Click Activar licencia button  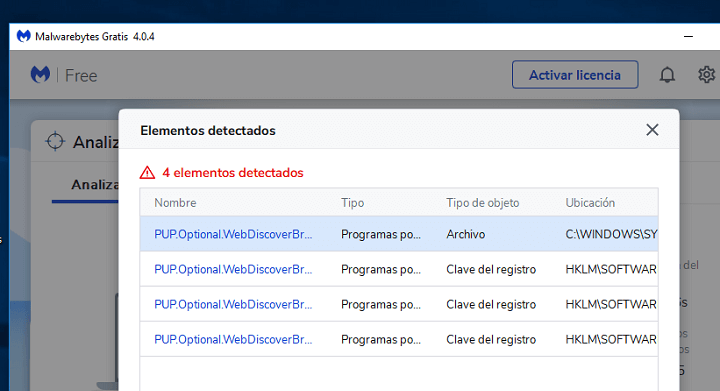(575, 74)
